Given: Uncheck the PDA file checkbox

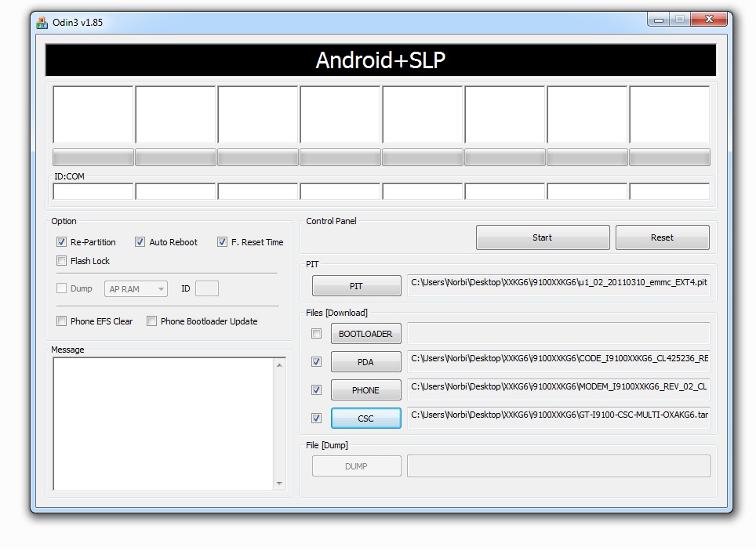Looking at the screenshot, I should 316,361.
